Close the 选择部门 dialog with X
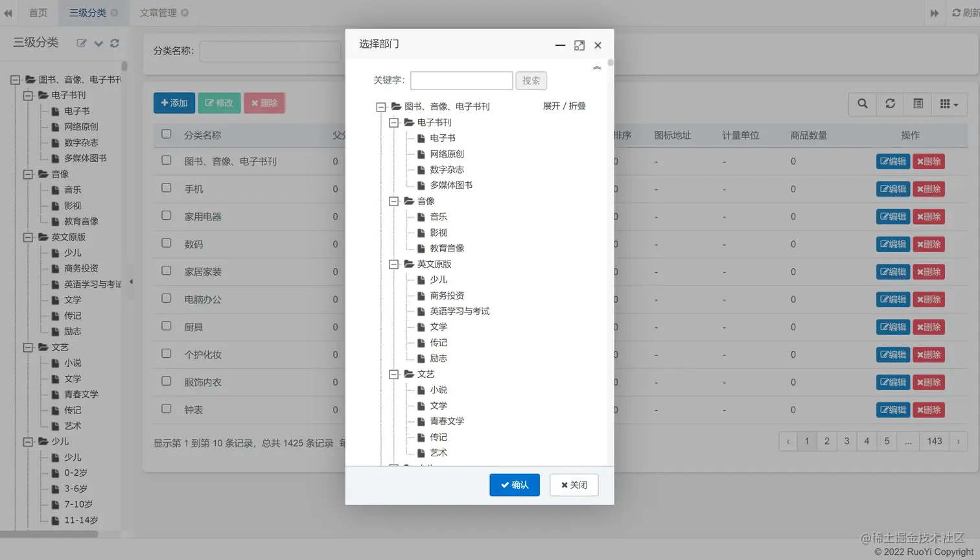The image size is (980, 560). pyautogui.click(x=598, y=45)
